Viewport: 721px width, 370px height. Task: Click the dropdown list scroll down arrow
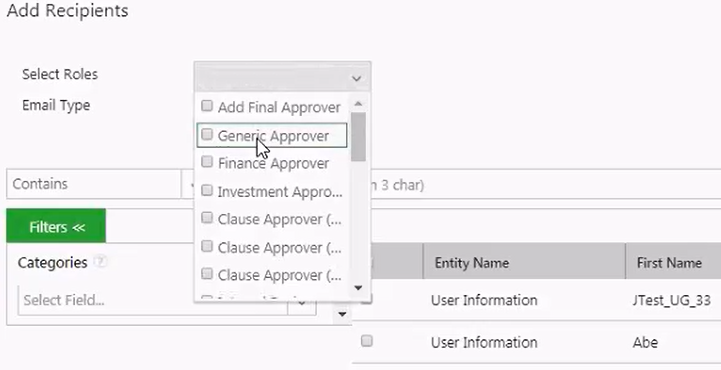click(x=358, y=288)
